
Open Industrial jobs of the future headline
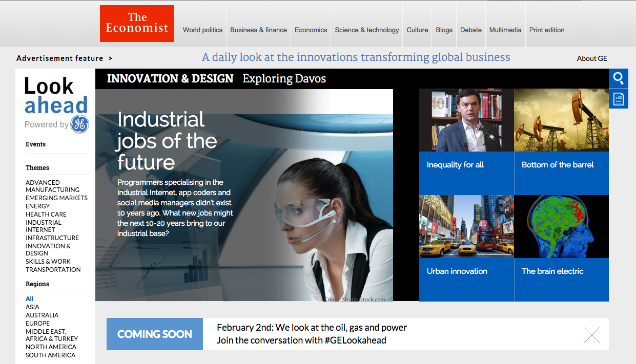[167, 141]
